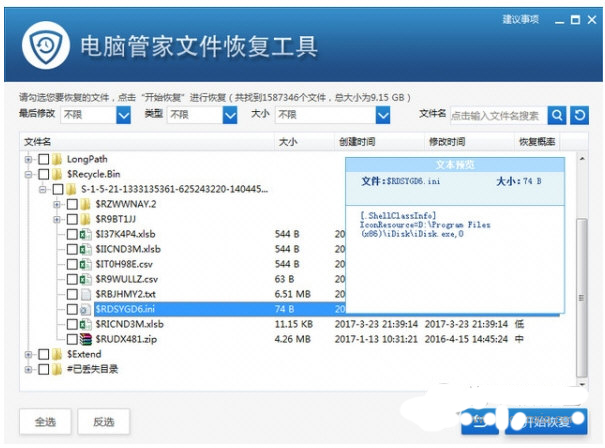Click the file name search input field
Viewport: 605px width, 448px height.
pyautogui.click(x=497, y=116)
